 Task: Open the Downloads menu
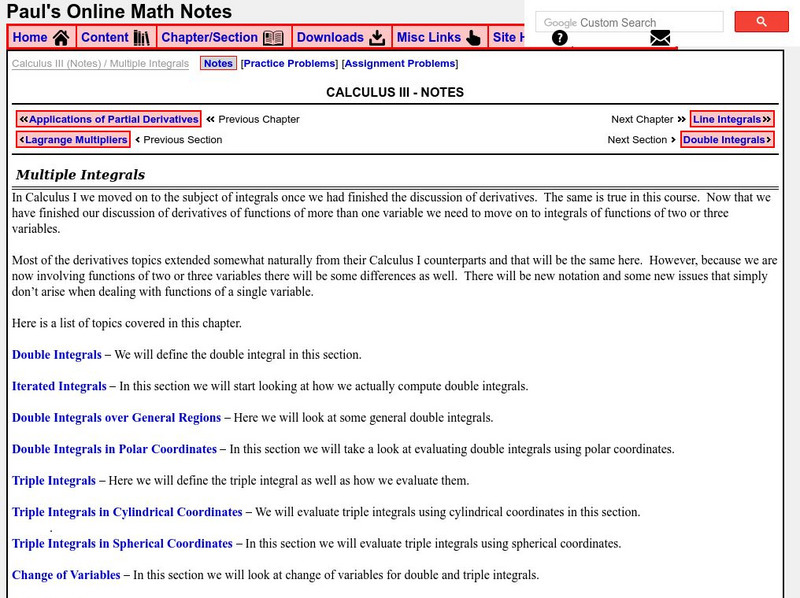coord(342,37)
